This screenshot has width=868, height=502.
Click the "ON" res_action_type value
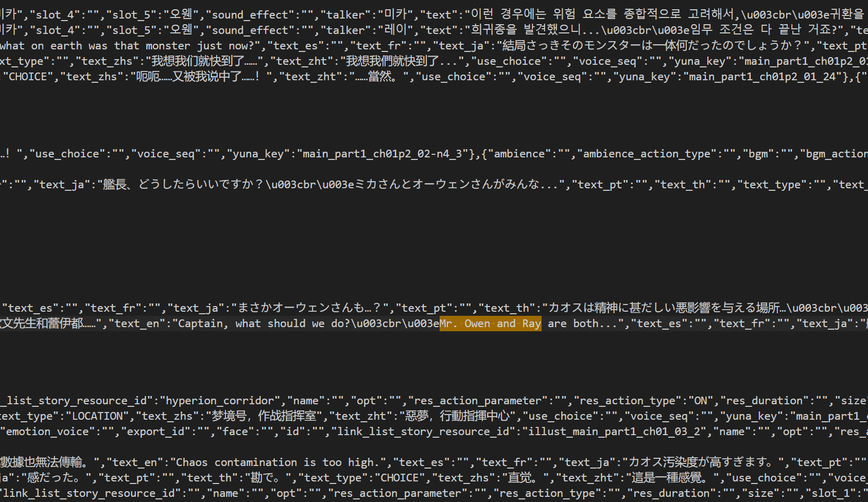point(701,401)
